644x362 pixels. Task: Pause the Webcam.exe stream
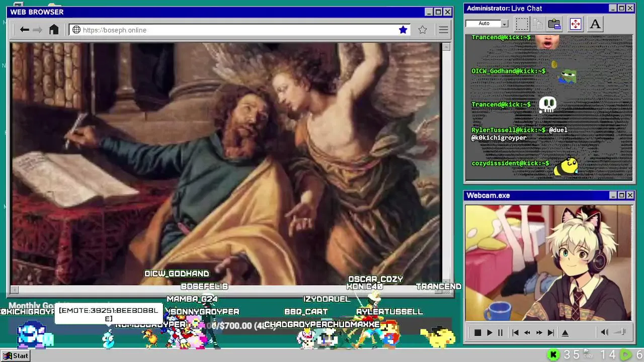tap(500, 332)
